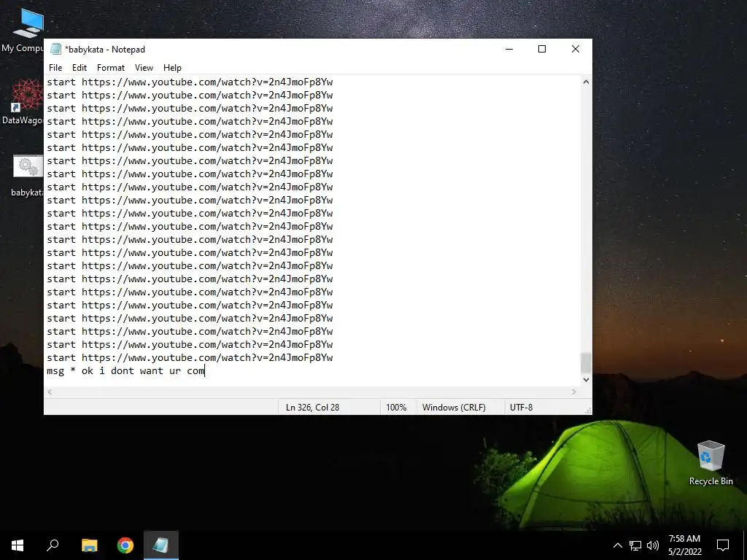Show hidden system tray icons
The image size is (747, 560).
tap(617, 545)
